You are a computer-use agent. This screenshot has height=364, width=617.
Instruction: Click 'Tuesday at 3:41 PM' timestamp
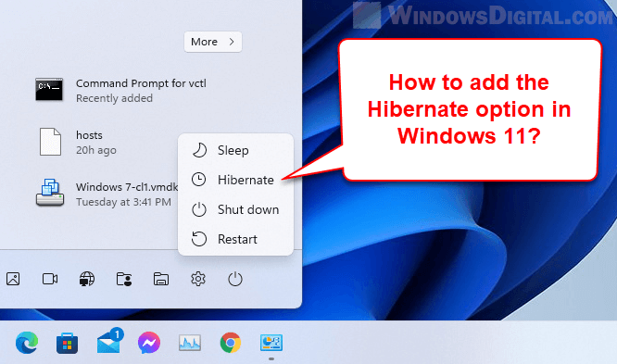coord(123,202)
